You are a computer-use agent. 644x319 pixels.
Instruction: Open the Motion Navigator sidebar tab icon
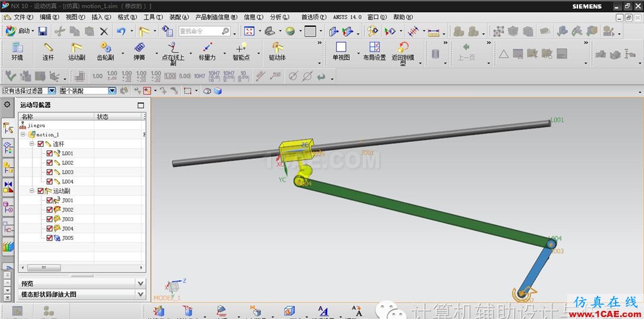8,129
